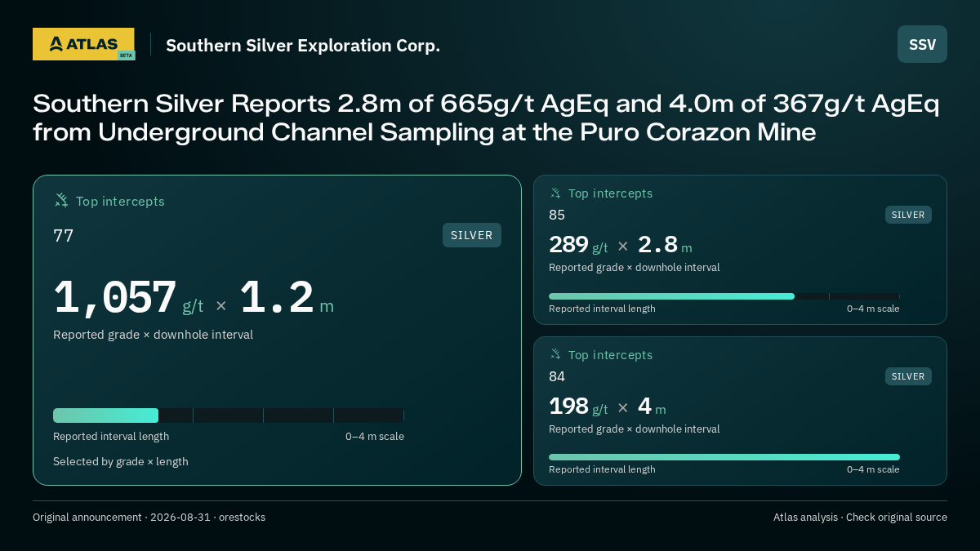Click 'Atlas analysis · Check original source' text
Image resolution: width=980 pixels, height=551 pixels.
click(x=860, y=518)
